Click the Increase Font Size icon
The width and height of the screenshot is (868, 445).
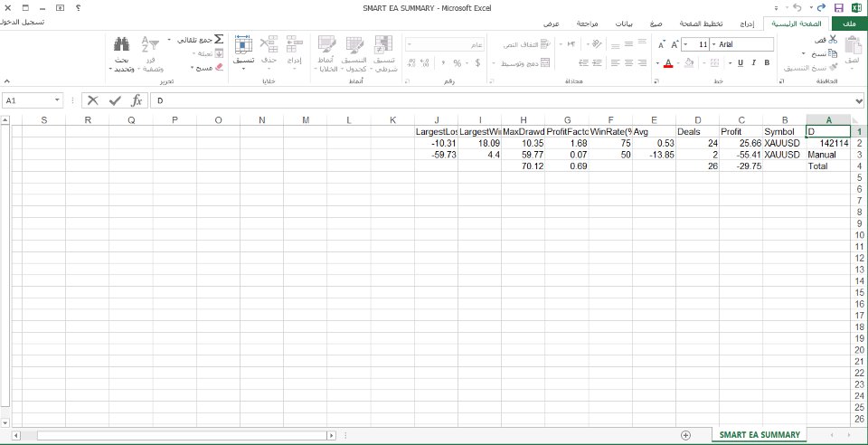click(x=675, y=44)
